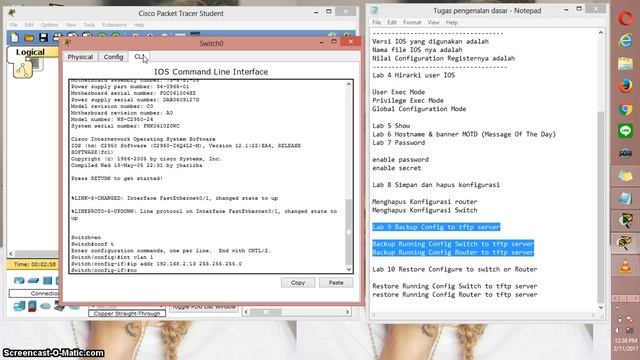Choose Switches device category icon

click(x=33, y=280)
